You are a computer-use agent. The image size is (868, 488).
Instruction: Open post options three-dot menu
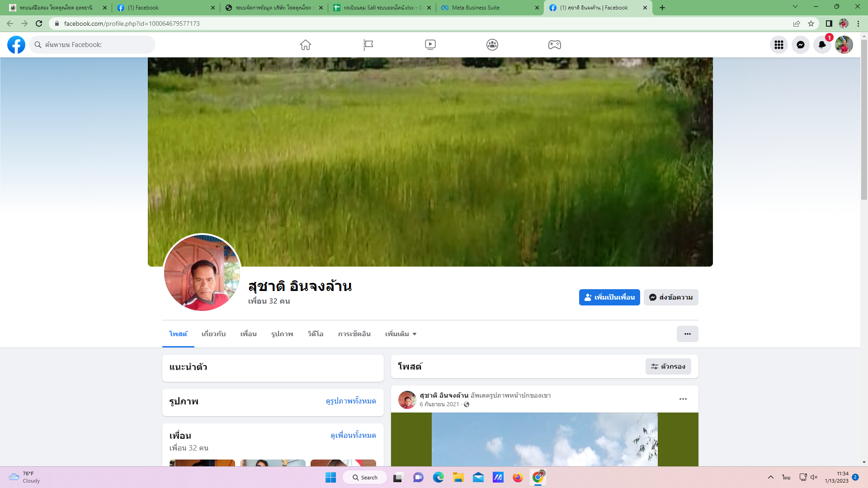point(683,399)
